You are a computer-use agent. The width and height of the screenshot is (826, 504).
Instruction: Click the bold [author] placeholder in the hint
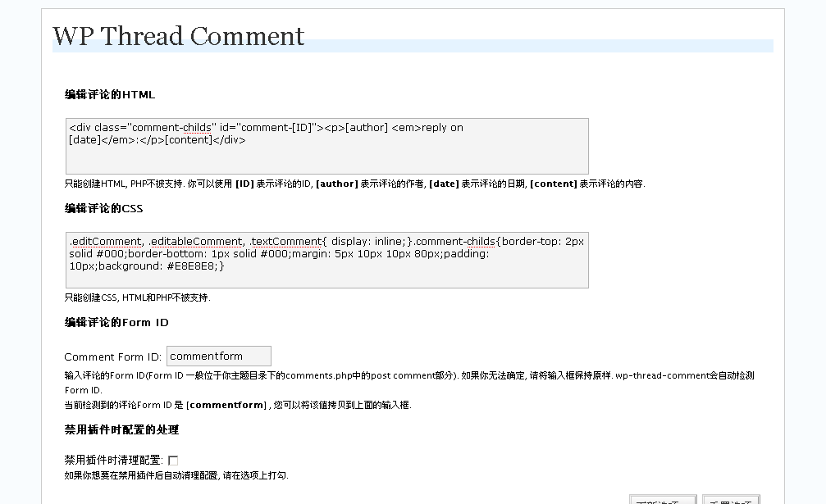(336, 184)
